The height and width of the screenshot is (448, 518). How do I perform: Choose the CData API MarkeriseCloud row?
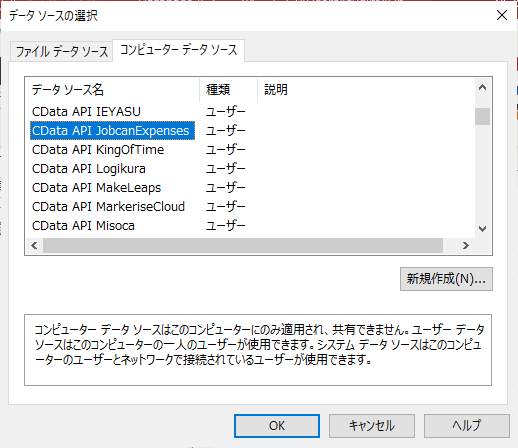click(x=108, y=207)
